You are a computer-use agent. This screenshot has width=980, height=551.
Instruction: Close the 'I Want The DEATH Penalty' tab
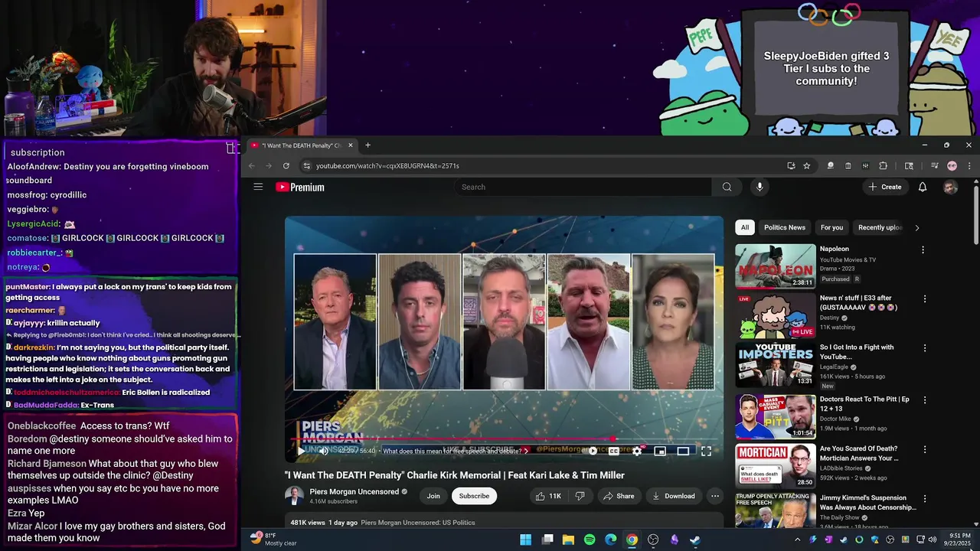click(351, 145)
